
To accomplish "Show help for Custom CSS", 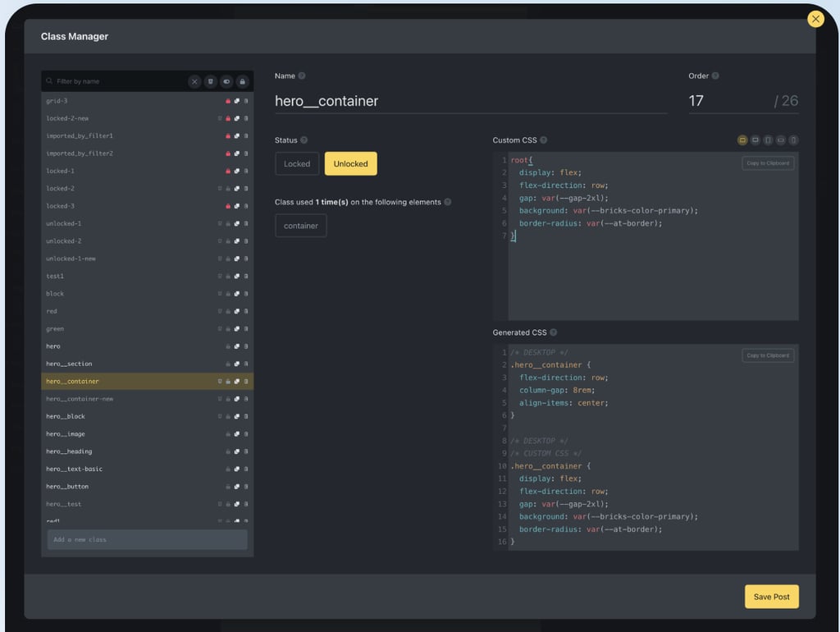I will point(543,140).
